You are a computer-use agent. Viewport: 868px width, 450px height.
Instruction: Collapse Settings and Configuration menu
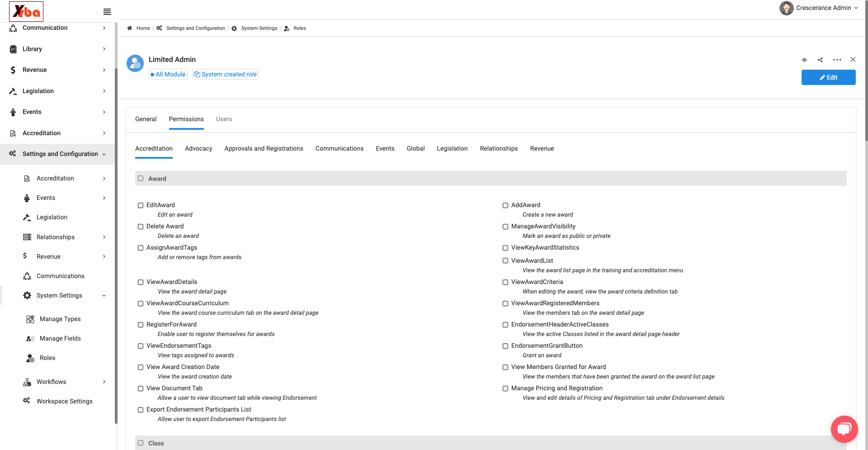point(104,154)
